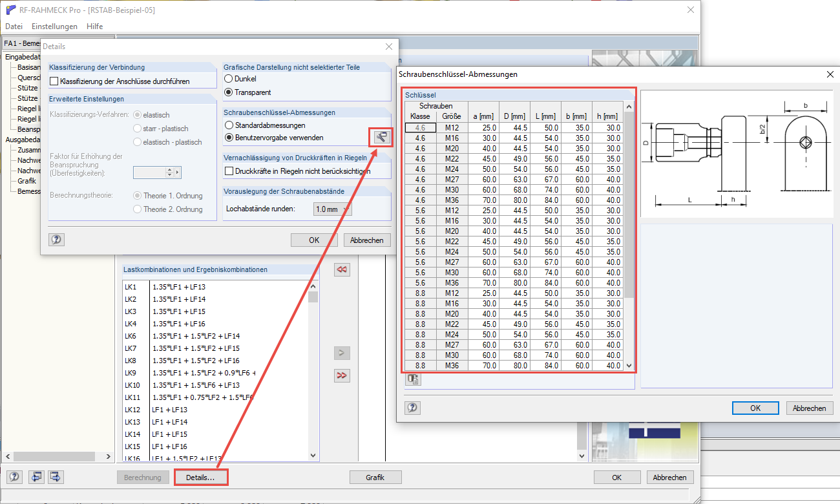The height and width of the screenshot is (504, 840).
Task: Confirm Schraubenschlüssel-Abmessungen dialog with OK
Action: (755, 408)
